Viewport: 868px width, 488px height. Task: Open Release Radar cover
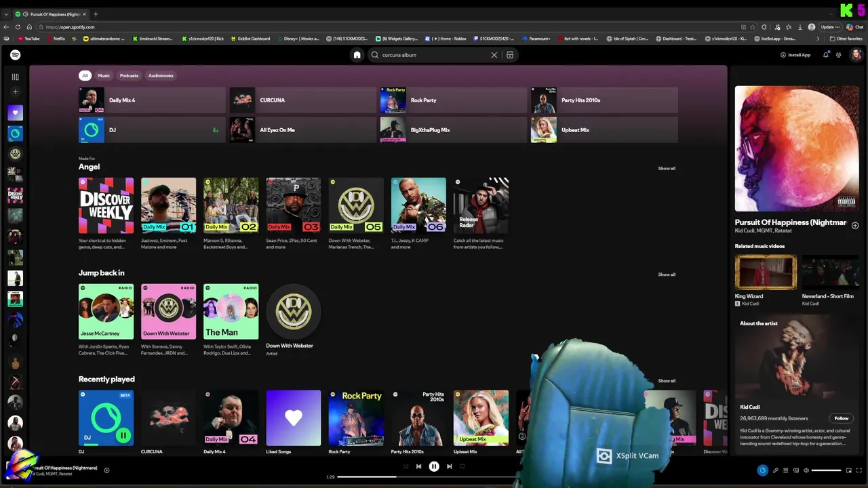481,205
